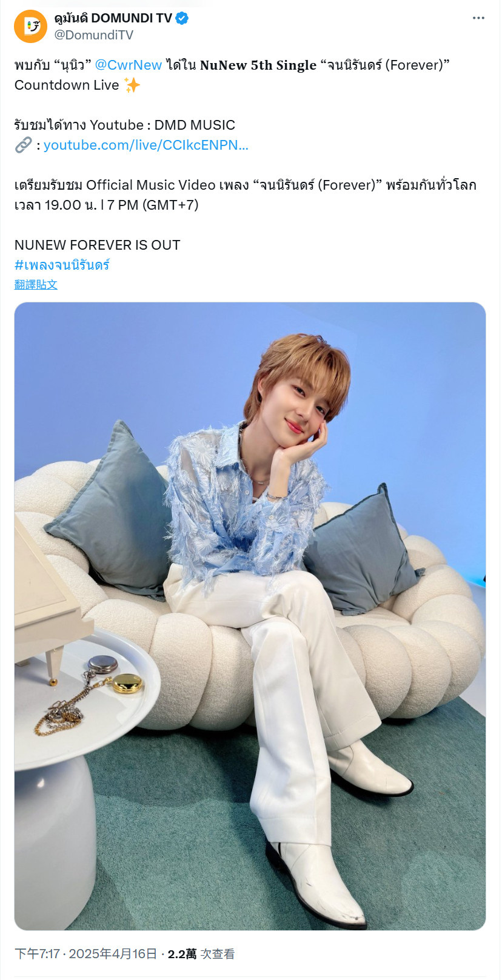Click the 2025年4月16日 date text

coord(113,954)
